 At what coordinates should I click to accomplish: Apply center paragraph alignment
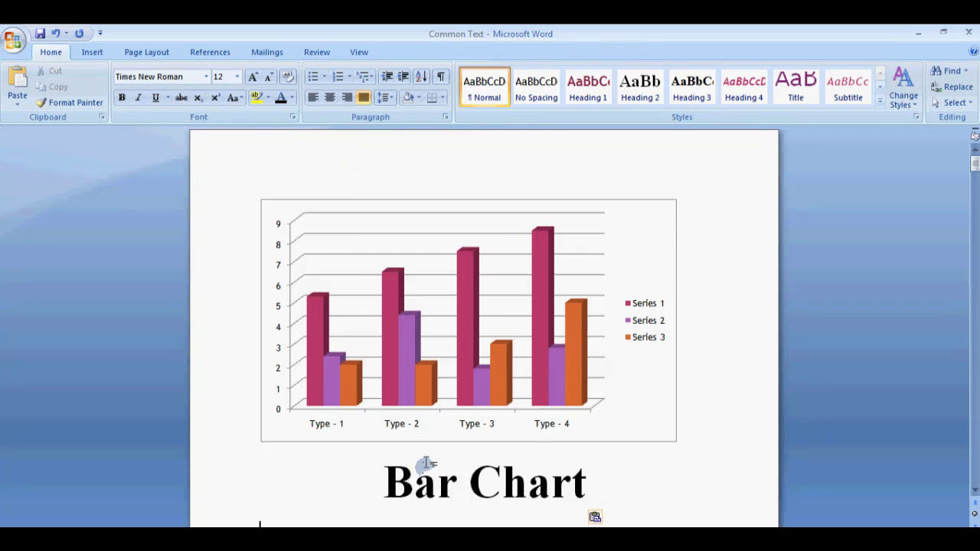tap(329, 98)
